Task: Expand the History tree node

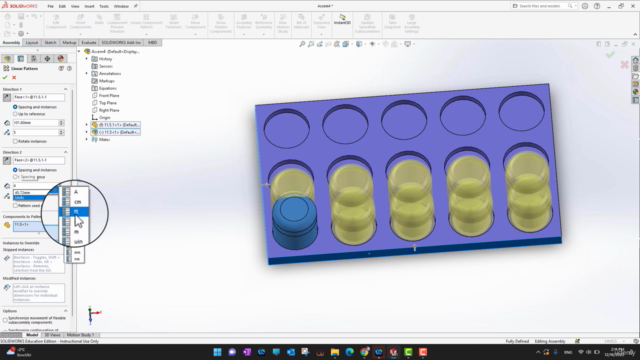Action: (87, 59)
